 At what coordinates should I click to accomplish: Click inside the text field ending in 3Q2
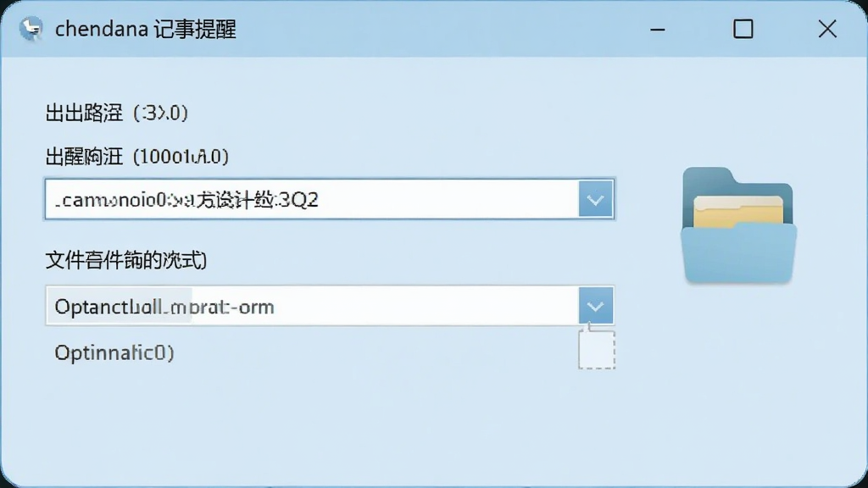click(312, 199)
